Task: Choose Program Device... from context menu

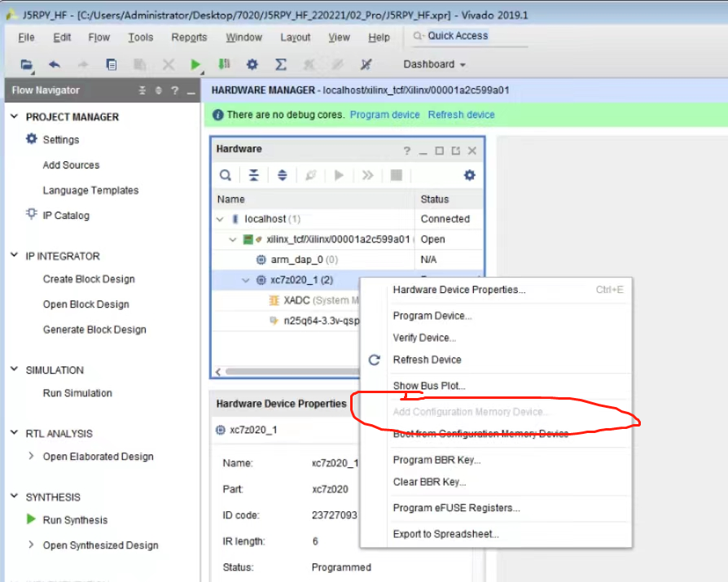Action: point(432,316)
